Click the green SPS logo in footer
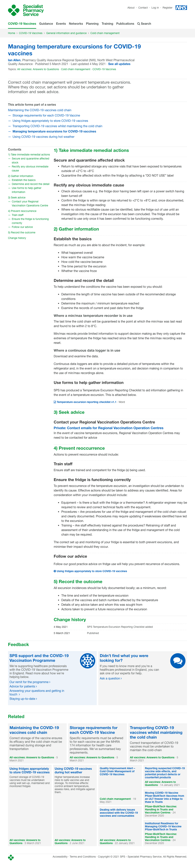Image resolution: width=195 pixels, height=868 pixels. pyautogui.click(x=11, y=857)
